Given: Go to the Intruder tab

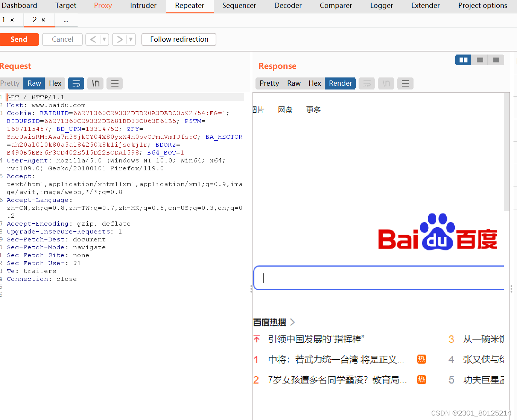Looking at the screenshot, I should 143,6.
